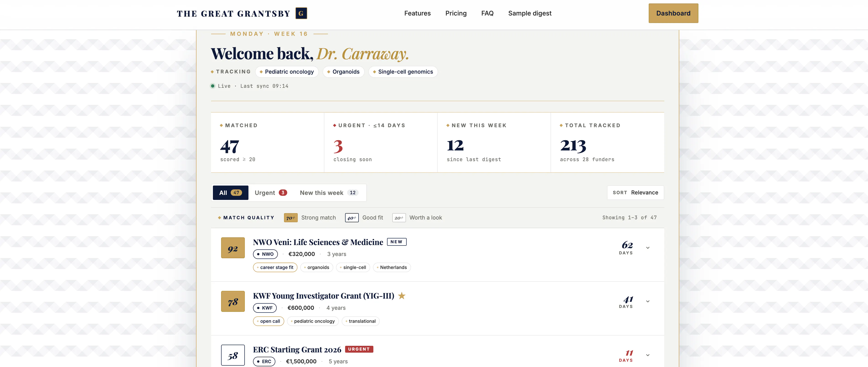
Task: Click the €600,000 amount
Action: pyautogui.click(x=301, y=308)
